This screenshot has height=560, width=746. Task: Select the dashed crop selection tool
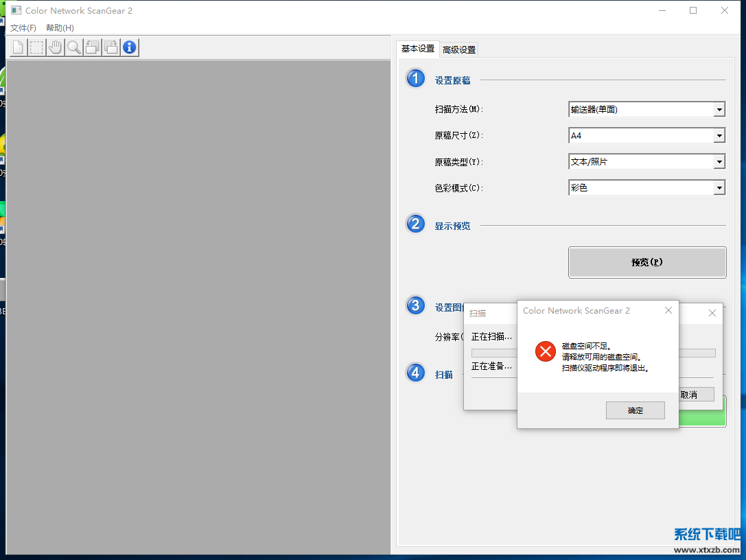pos(36,47)
